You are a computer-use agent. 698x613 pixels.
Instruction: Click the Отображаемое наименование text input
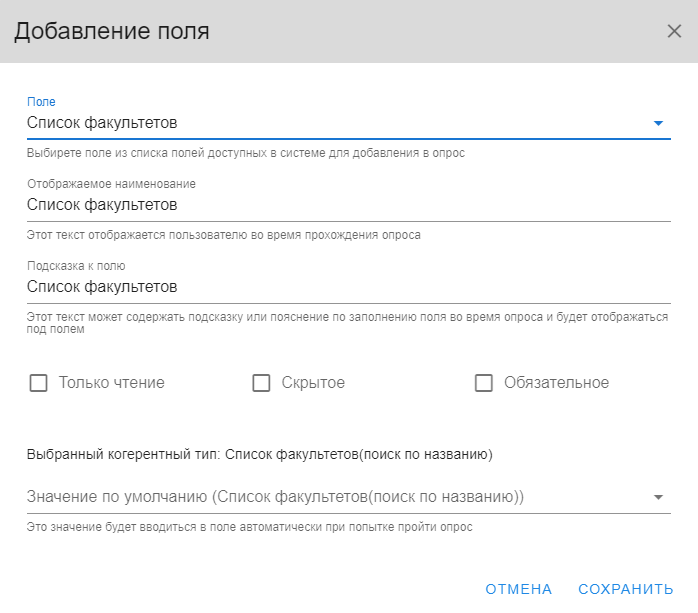(349, 205)
